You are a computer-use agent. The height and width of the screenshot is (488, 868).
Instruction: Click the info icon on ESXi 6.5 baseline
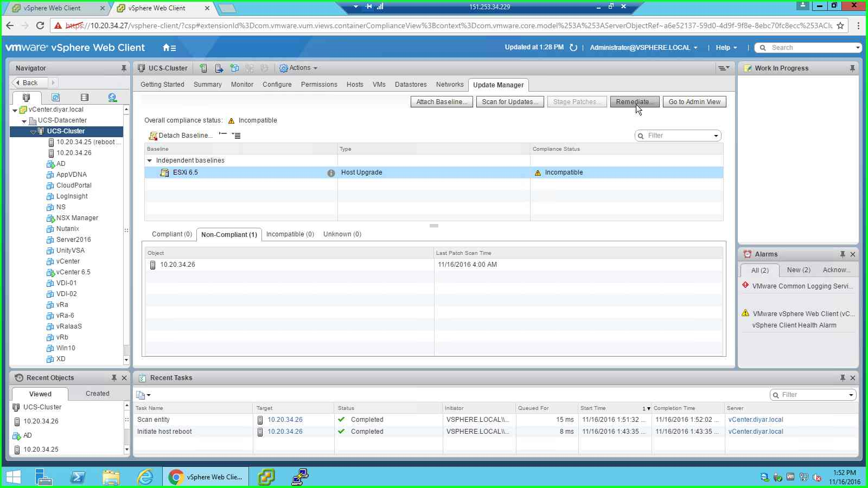pyautogui.click(x=331, y=173)
